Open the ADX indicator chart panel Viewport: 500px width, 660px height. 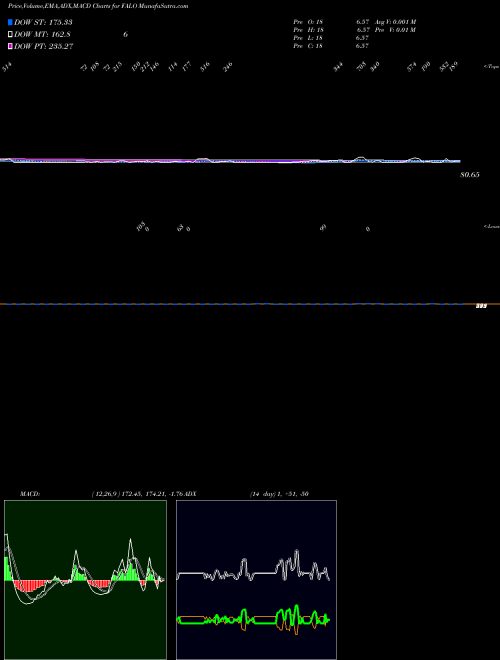(x=256, y=580)
